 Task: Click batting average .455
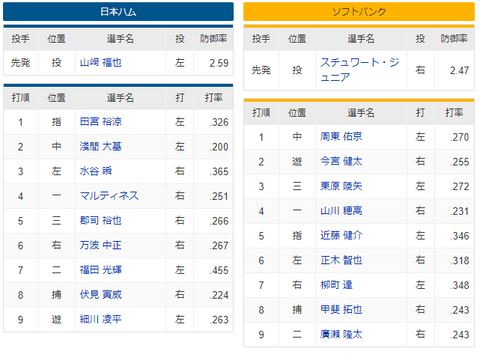tap(219, 270)
